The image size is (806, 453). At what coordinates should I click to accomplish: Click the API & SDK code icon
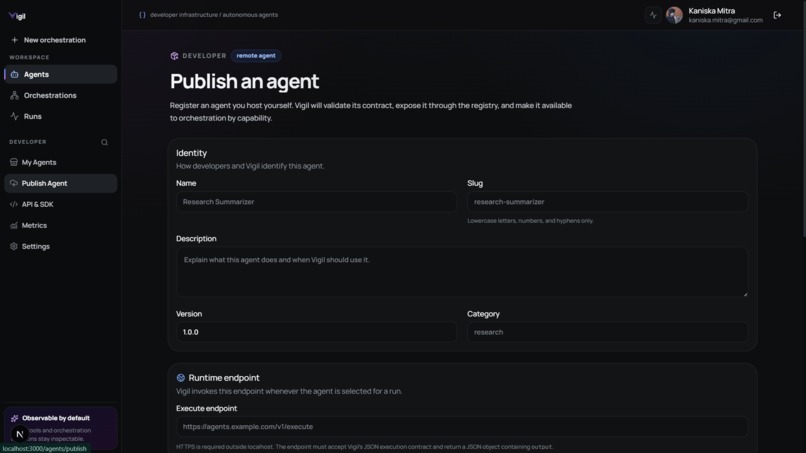[13, 205]
